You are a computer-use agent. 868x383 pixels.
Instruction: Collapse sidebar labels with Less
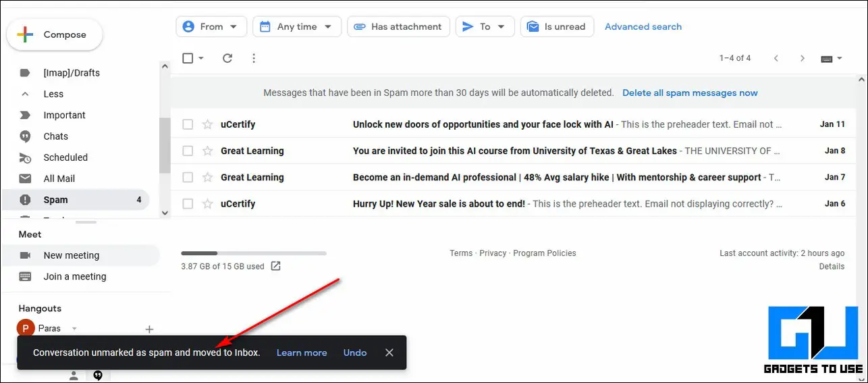53,94
